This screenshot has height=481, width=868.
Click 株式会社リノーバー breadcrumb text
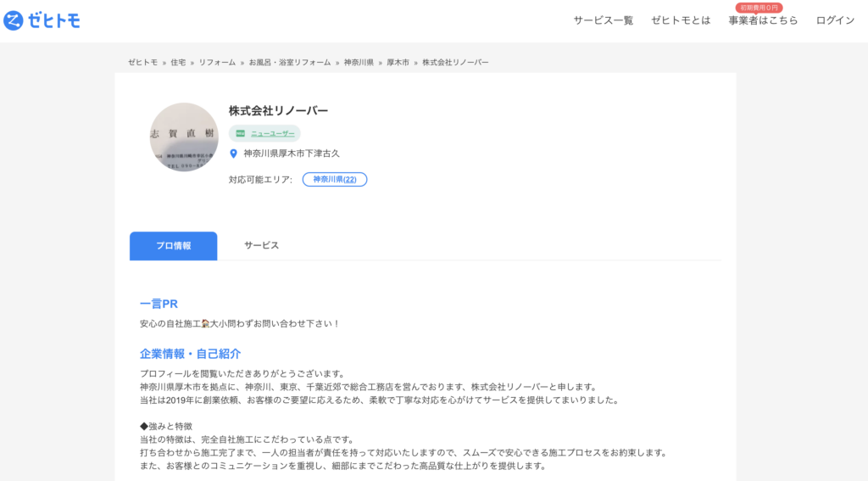pos(455,63)
